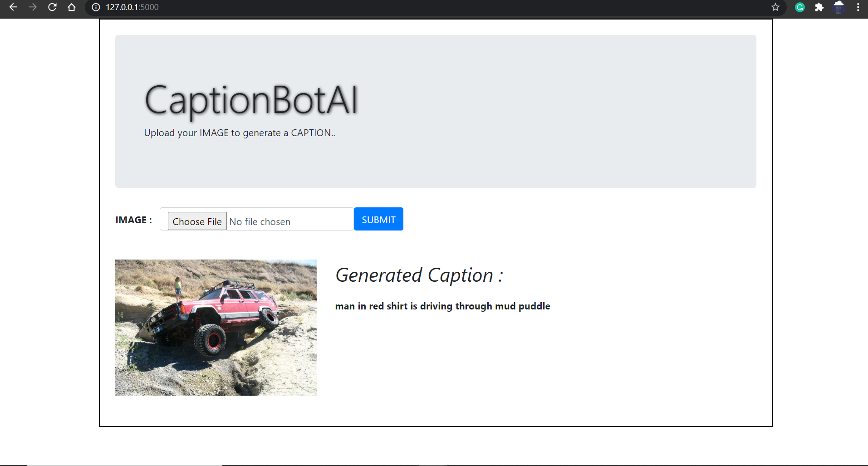The width and height of the screenshot is (868, 466).
Task: Open the Chrome three-dot menu
Action: click(858, 7)
